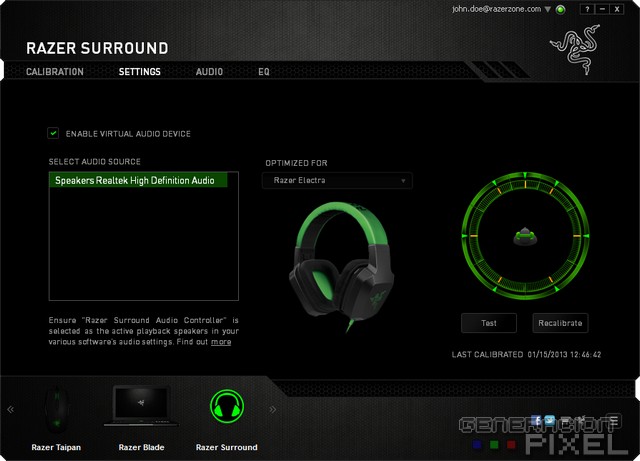Click the Test button
The height and width of the screenshot is (461, 640).
tap(489, 323)
